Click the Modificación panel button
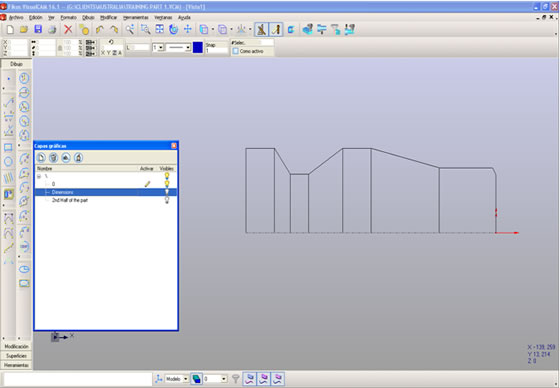 [16, 347]
